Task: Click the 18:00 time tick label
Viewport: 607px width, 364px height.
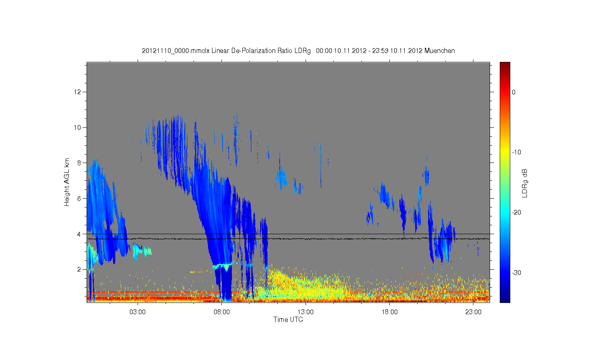Action: point(390,312)
